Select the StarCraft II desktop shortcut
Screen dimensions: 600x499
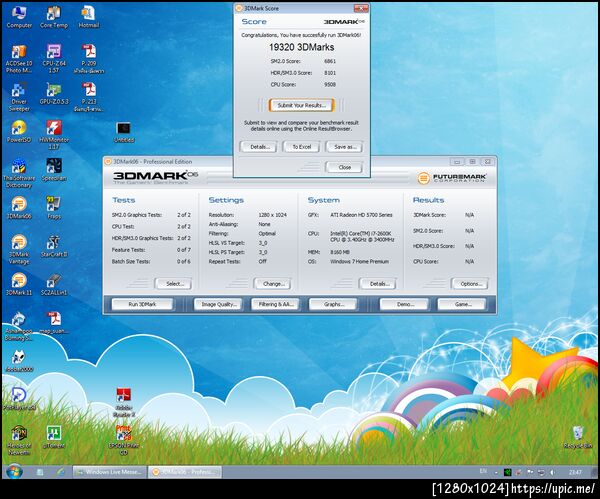tap(54, 246)
